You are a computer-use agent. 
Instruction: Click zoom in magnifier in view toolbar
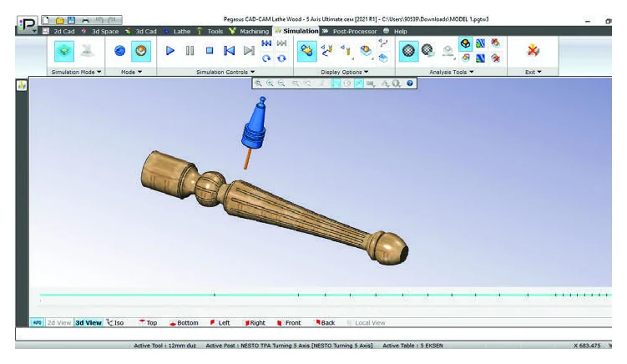point(270,83)
